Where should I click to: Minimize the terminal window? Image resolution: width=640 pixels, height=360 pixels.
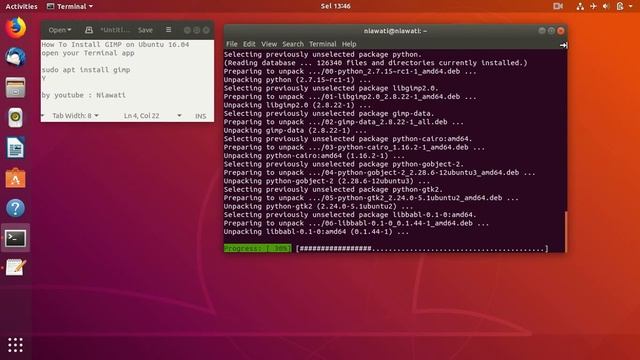(x=542, y=31)
